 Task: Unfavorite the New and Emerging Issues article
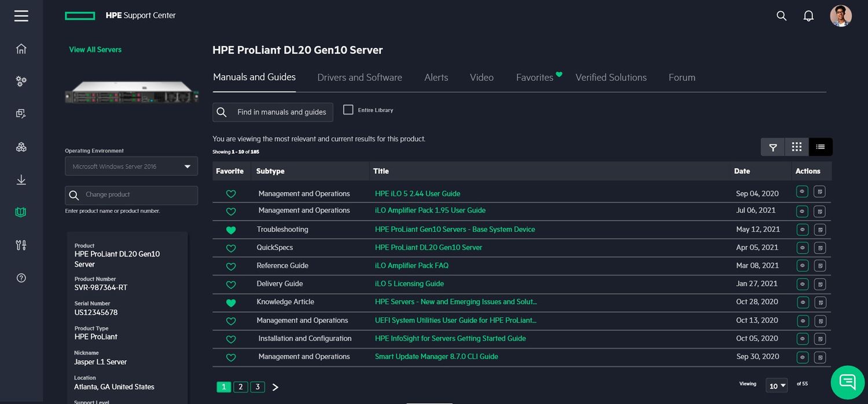pyautogui.click(x=231, y=303)
